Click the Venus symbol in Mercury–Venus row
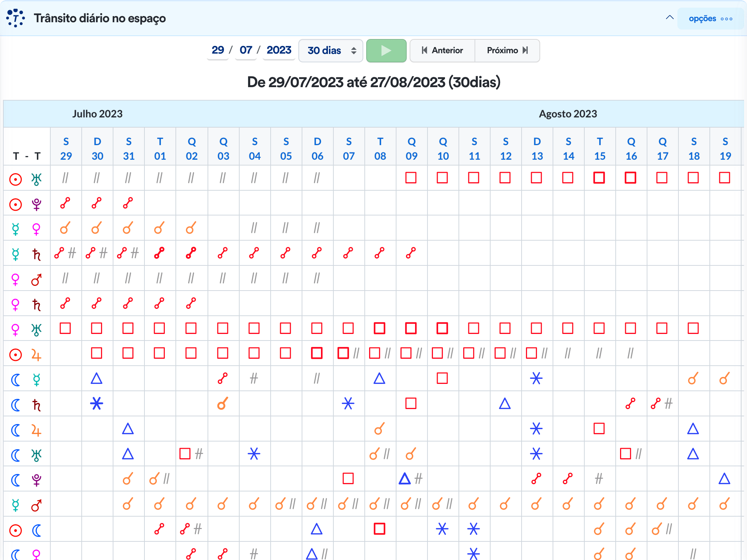 click(x=36, y=229)
